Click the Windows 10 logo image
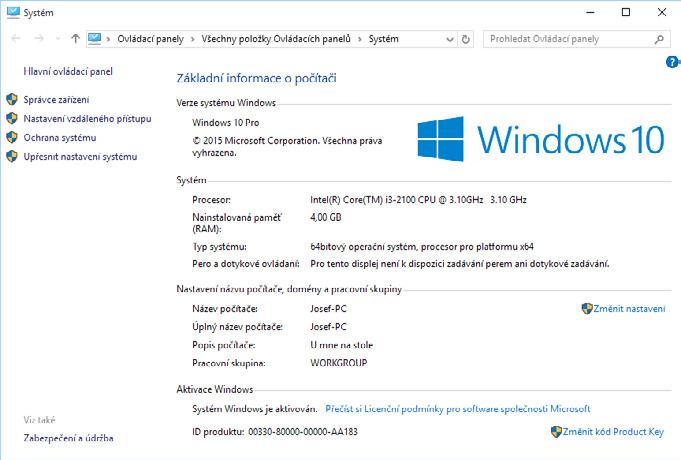This screenshot has width=681, height=460. pos(541,139)
